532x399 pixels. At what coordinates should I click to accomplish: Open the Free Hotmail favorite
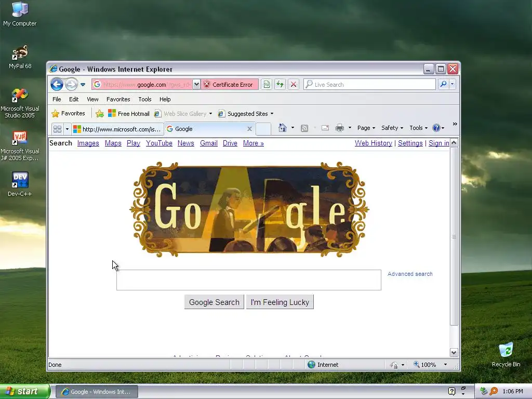129,114
